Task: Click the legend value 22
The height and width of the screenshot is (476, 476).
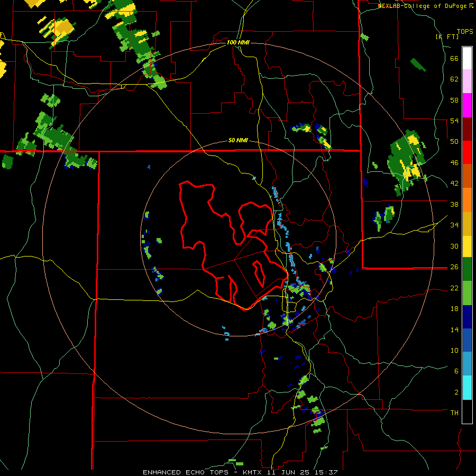Action: point(454,288)
